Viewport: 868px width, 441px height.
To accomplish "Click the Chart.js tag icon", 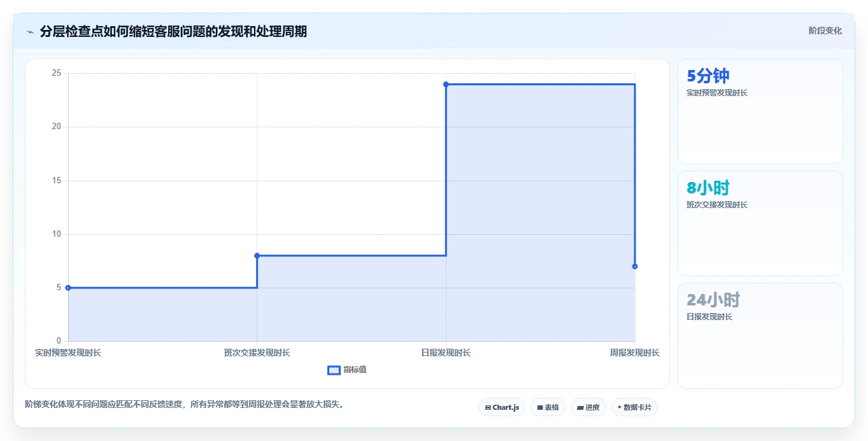I will click(x=488, y=407).
